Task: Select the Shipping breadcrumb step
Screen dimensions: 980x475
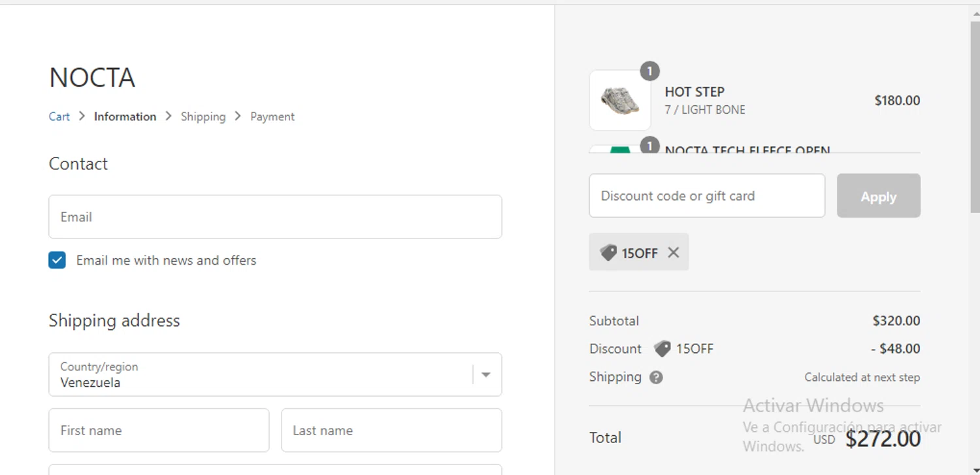Action: (x=203, y=116)
